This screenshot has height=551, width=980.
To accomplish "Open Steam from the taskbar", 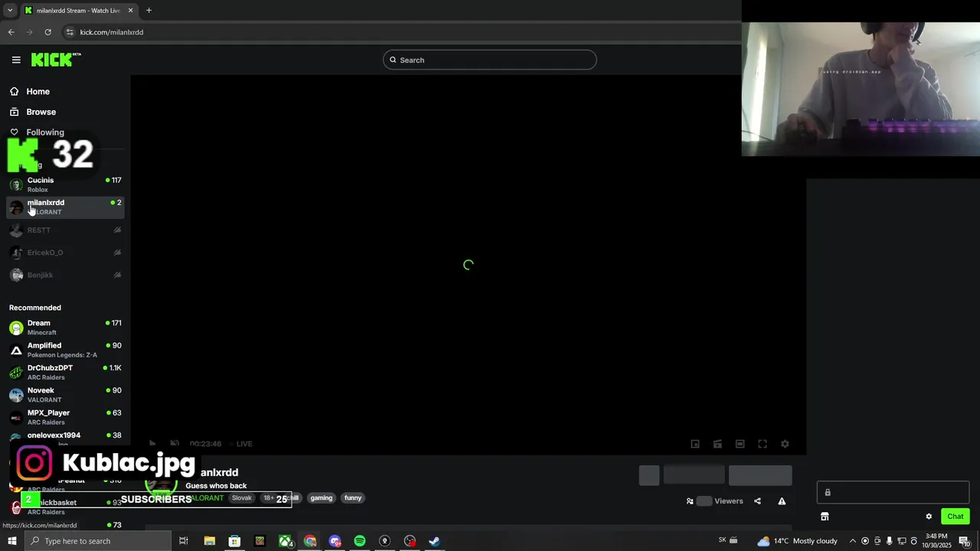I will pos(435,541).
